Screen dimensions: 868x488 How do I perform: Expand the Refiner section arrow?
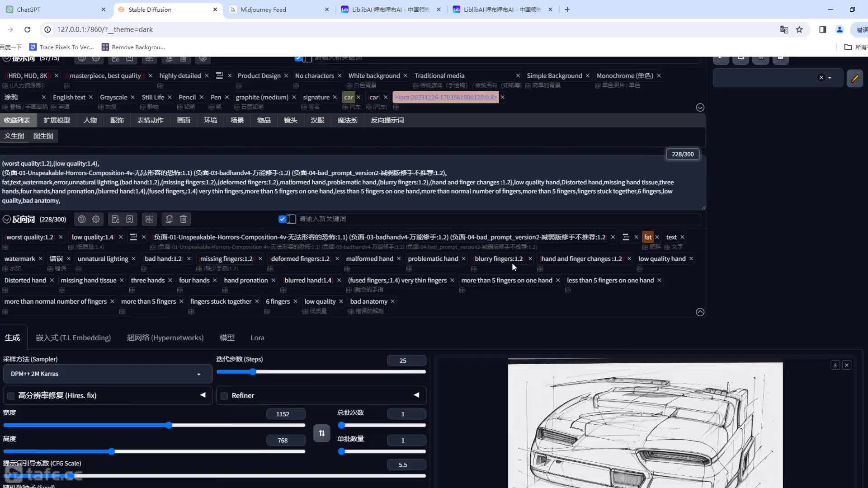click(416, 395)
